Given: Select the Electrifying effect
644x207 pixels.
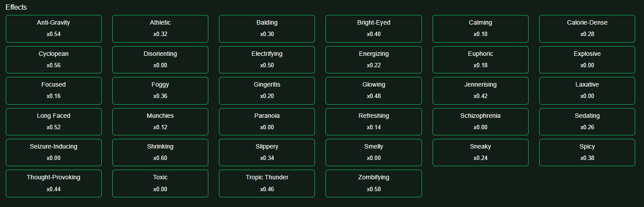Looking at the screenshot, I should click(x=266, y=59).
